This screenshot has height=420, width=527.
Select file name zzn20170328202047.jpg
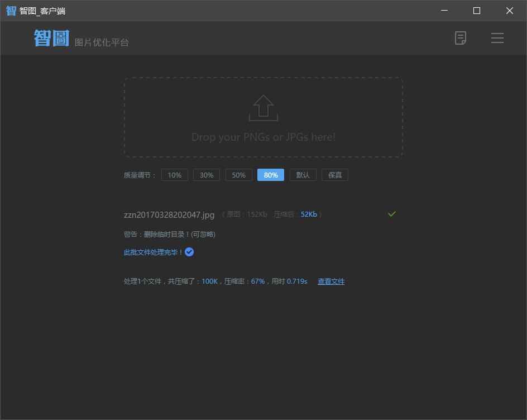tap(169, 215)
